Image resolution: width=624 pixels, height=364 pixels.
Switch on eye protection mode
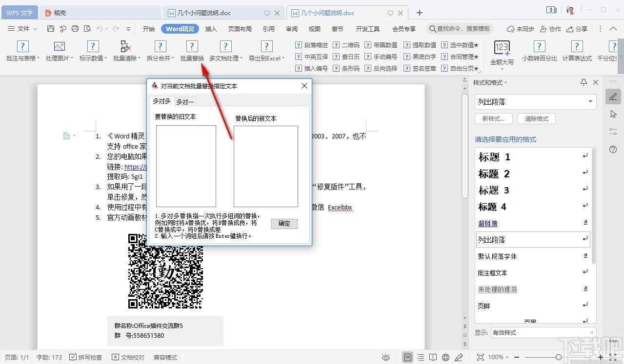pos(386,357)
